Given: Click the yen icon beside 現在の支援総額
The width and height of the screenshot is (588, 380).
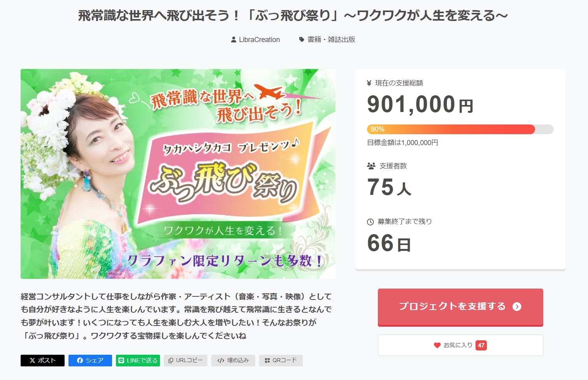Looking at the screenshot, I should [x=369, y=83].
